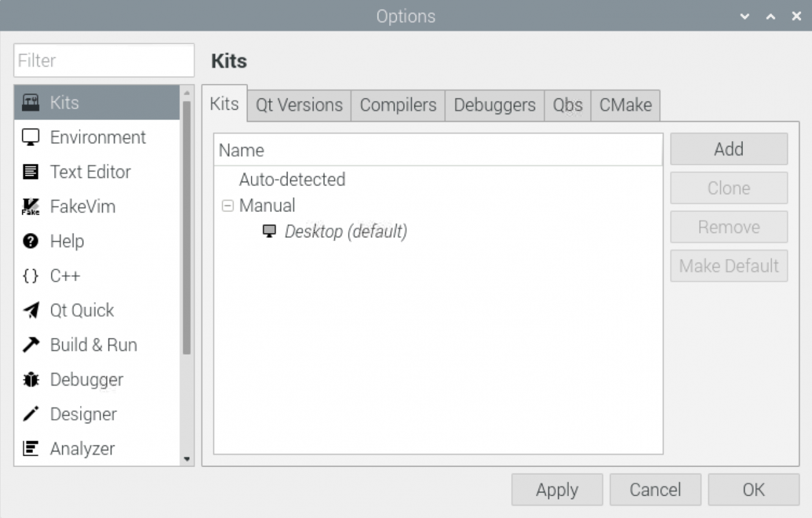
Task: Select the Debugger bug icon
Action: [30, 380]
